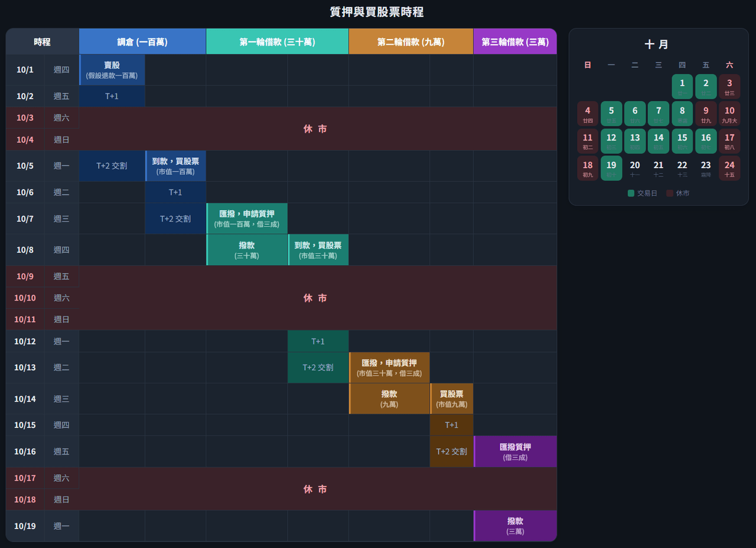Click the purple 匯撥質押 (借三成) cell
756x548 pixels.
pos(515,452)
